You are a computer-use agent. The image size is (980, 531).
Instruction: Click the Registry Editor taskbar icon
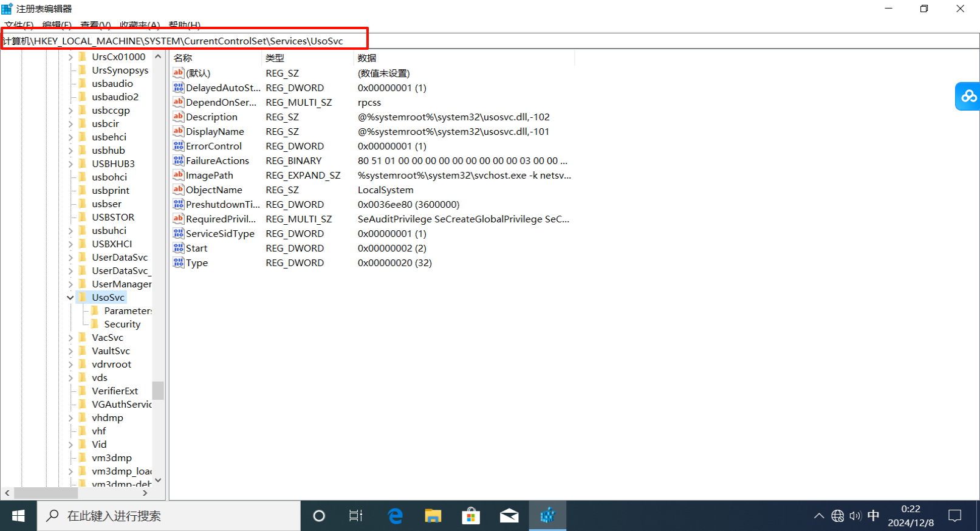[x=547, y=516]
